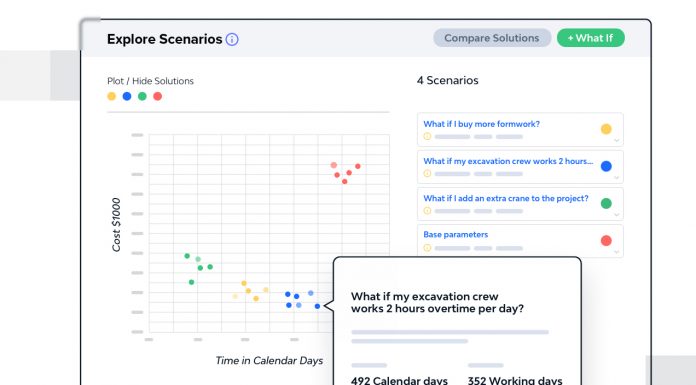Select the Base parameters scenario title
Screen dimensions: 696x385
point(455,234)
